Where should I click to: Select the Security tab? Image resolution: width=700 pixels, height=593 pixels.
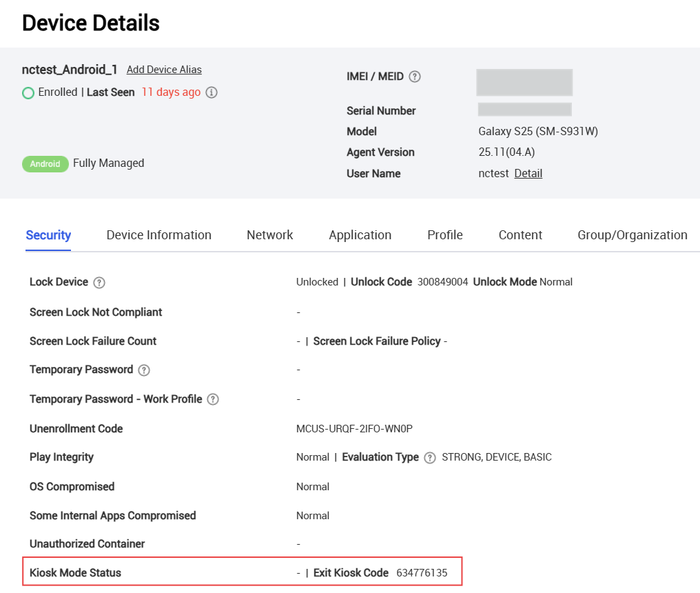coord(48,234)
